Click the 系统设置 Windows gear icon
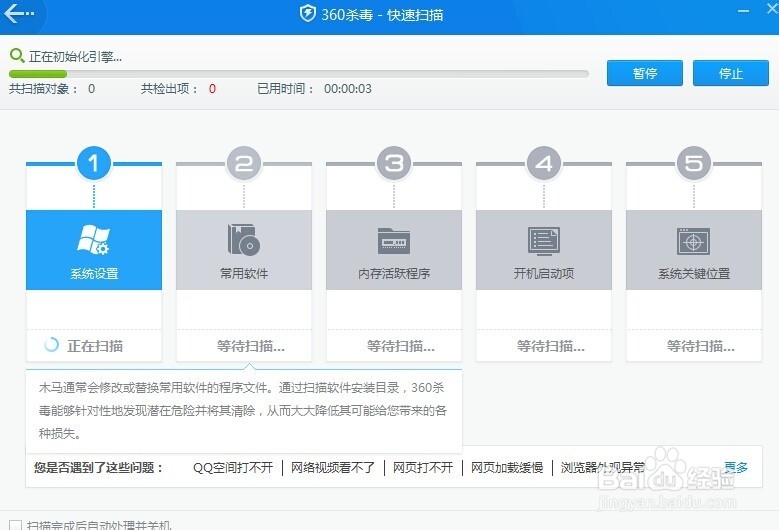The width and height of the screenshot is (779, 530). 94,240
